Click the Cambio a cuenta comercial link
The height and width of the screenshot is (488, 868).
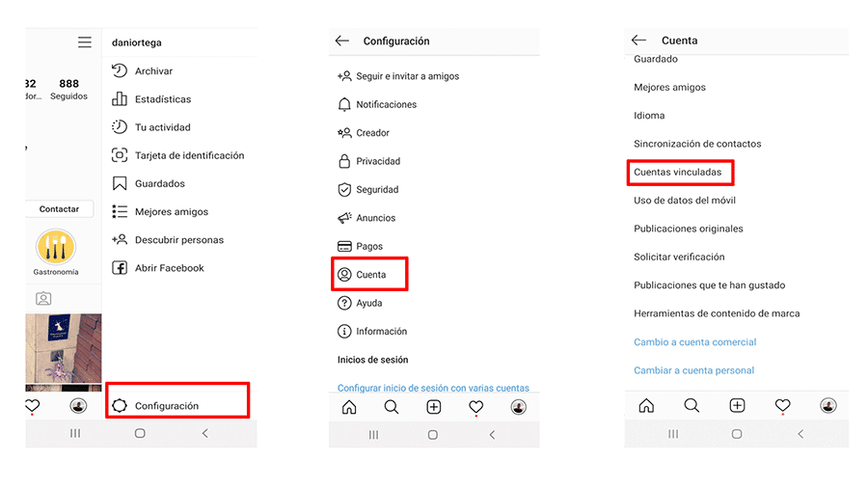pyautogui.click(x=694, y=342)
